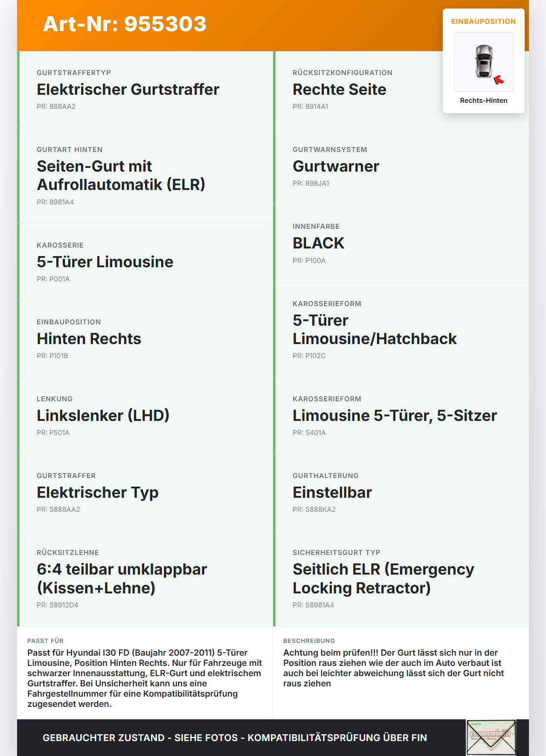Select the Art-Nr: 955303 header title

point(125,24)
